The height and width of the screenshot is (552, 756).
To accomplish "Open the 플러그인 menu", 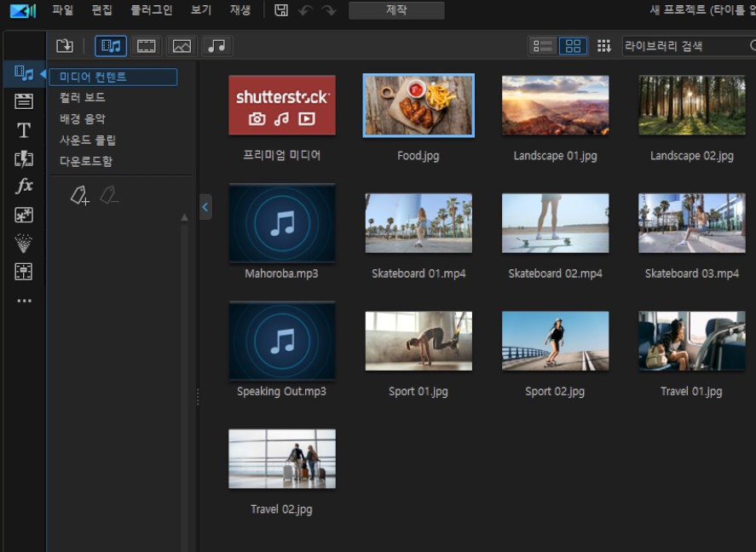I will point(152,10).
